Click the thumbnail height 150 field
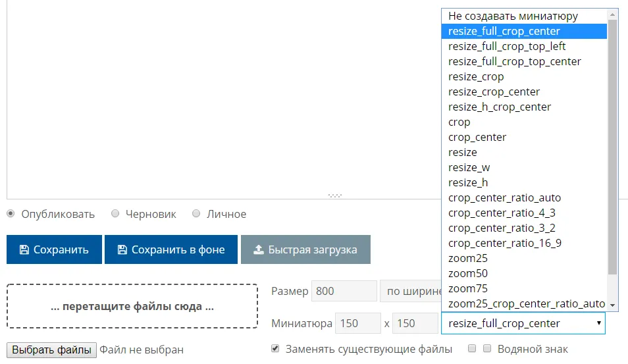Image resolution: width=628 pixels, height=364 pixels. pyautogui.click(x=415, y=323)
